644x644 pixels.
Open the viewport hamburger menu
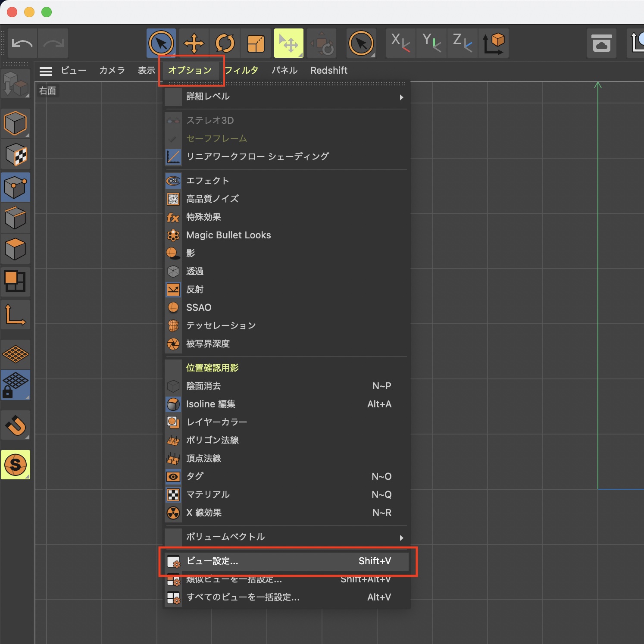click(x=45, y=71)
